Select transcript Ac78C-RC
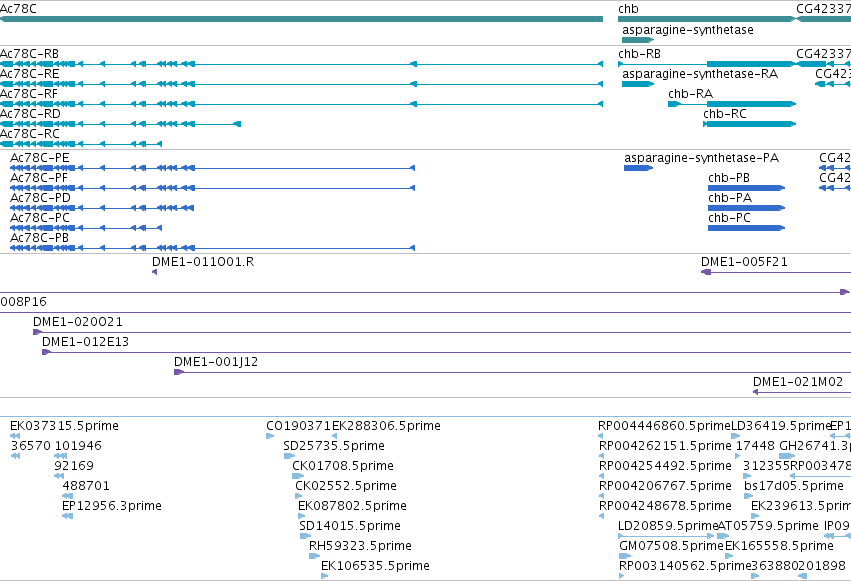Screen dimensions: 851x581 [x=81, y=144]
